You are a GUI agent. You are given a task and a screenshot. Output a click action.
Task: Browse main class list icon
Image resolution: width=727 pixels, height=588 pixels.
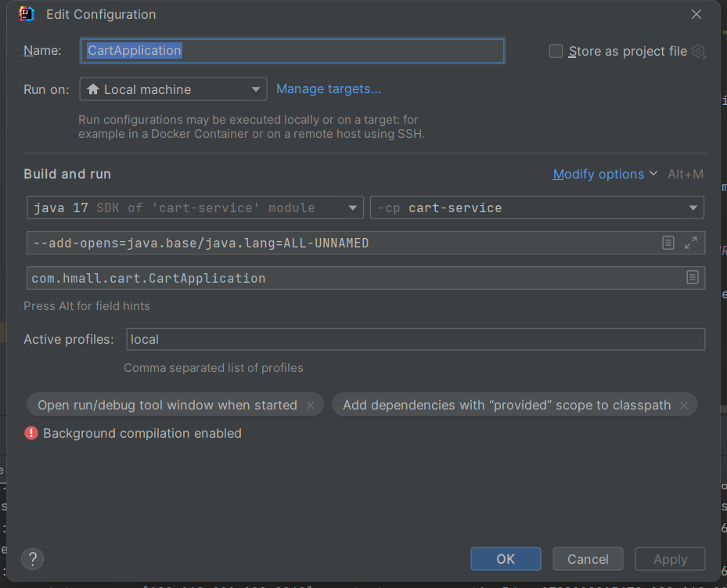(693, 278)
